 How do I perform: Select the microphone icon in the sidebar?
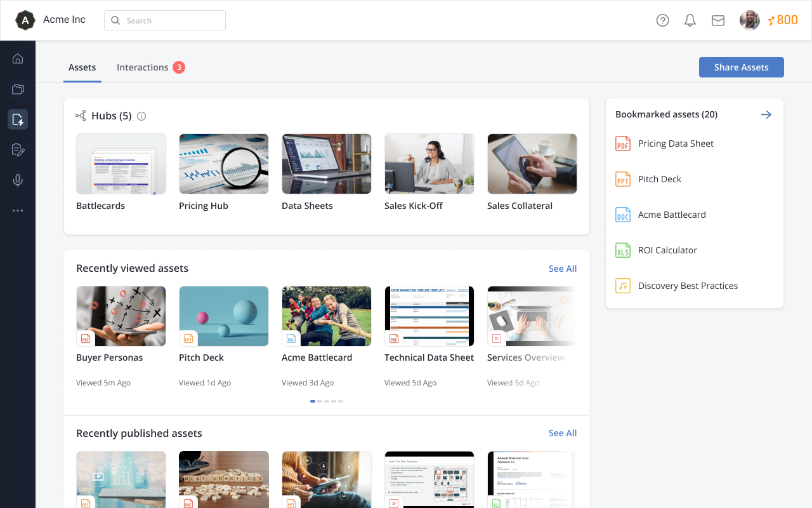(x=18, y=180)
